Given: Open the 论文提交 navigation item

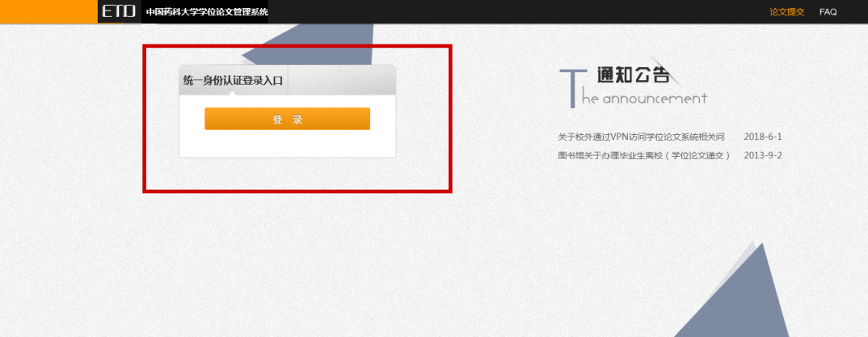Looking at the screenshot, I should [786, 12].
